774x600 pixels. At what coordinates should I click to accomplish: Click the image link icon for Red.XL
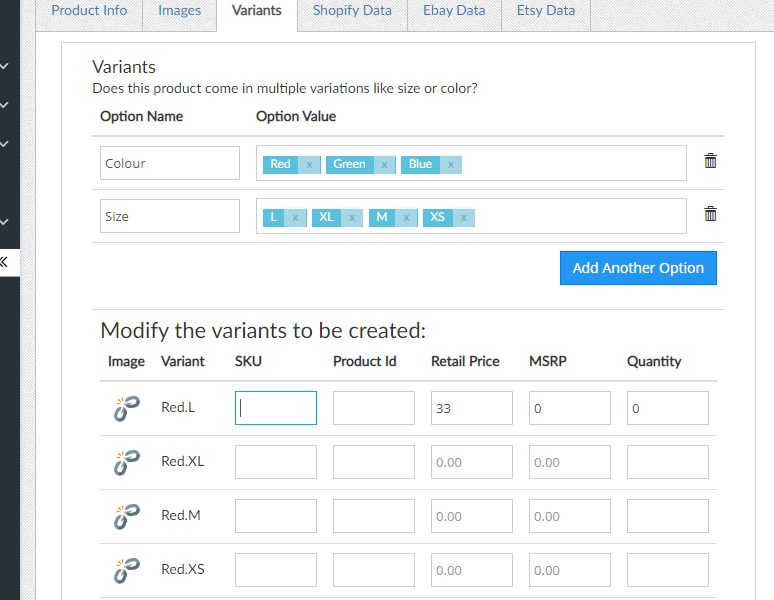126,462
